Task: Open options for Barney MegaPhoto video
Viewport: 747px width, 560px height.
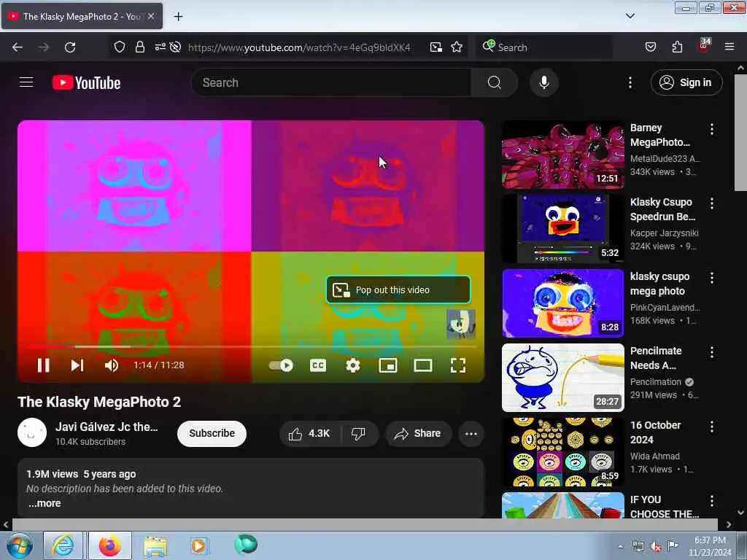Action: click(x=712, y=129)
